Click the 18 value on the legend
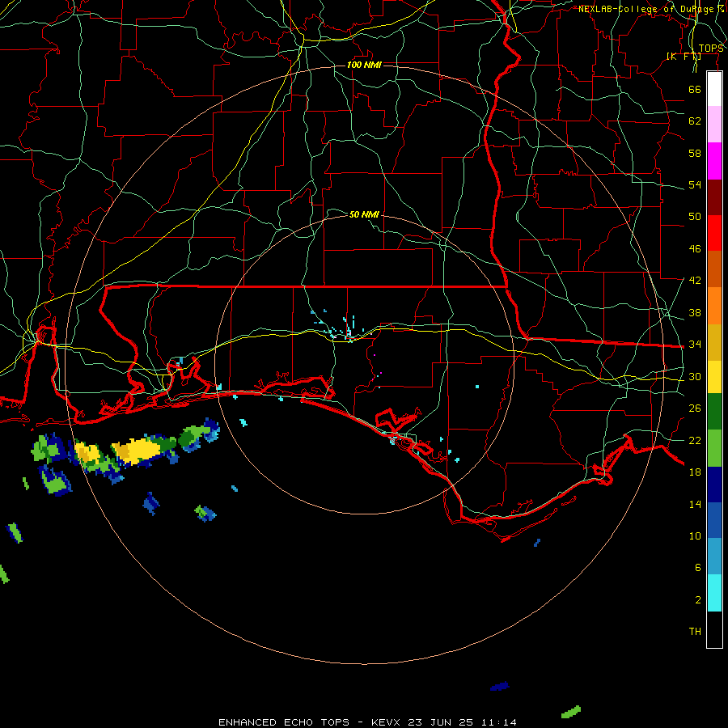This screenshot has width=728, height=728. (x=695, y=472)
